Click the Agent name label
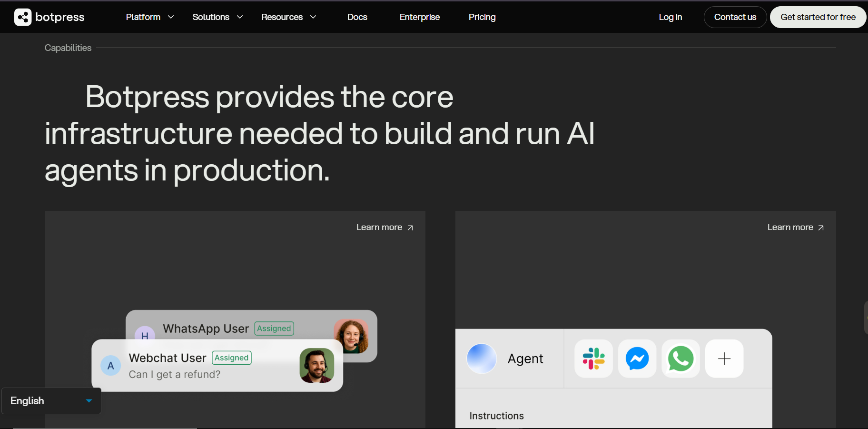The image size is (868, 429). coord(525,359)
